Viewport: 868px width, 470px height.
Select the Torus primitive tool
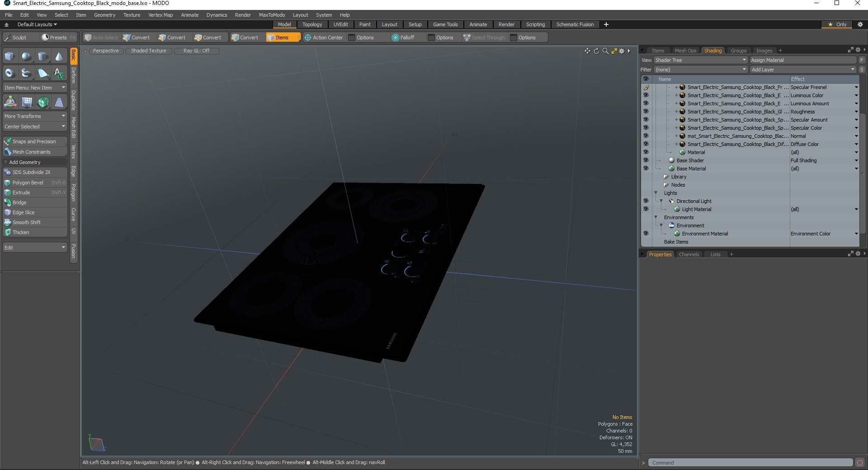[9, 73]
